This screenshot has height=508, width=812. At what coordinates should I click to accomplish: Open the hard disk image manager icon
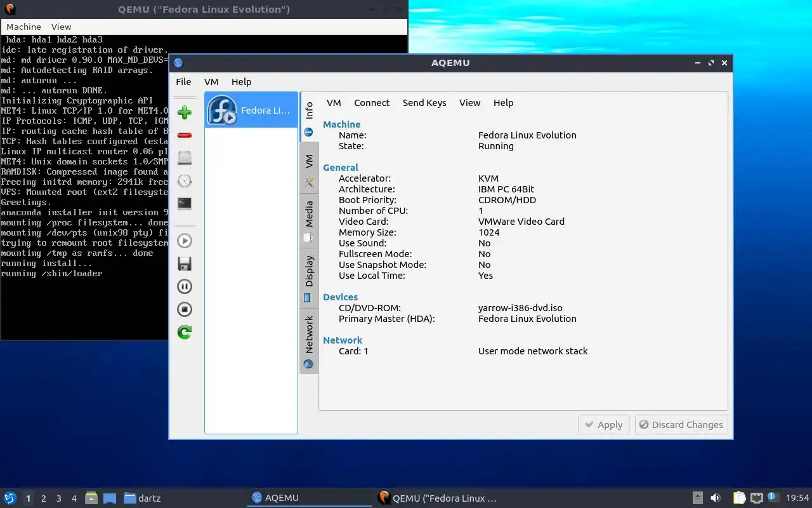[x=185, y=158]
